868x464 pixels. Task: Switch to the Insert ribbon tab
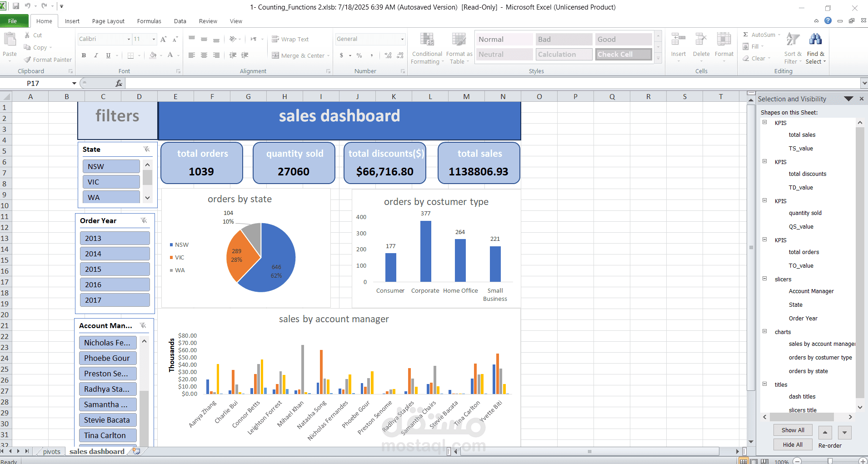pyautogui.click(x=72, y=21)
